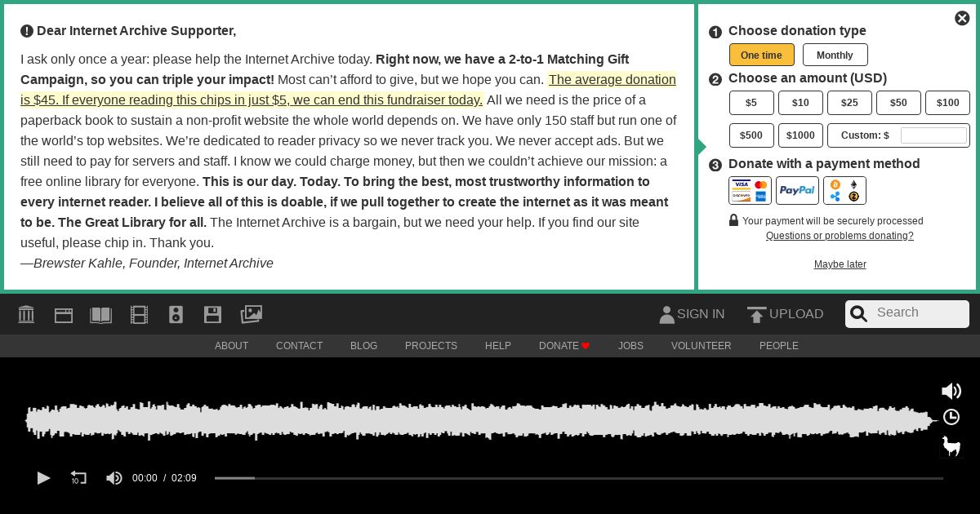Open the Images icon in navigation
Viewport: 980px width, 514px height.
tap(251, 314)
